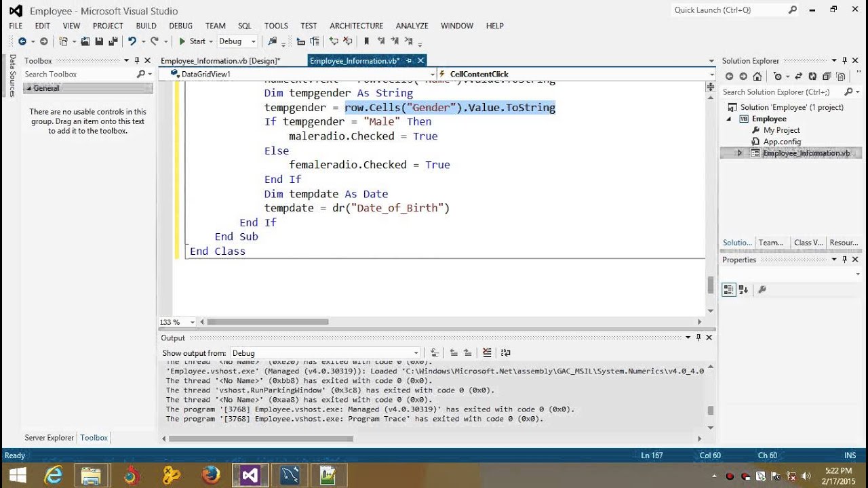Open the DEBUG menu
The height and width of the screenshot is (488, 868).
pyautogui.click(x=180, y=26)
